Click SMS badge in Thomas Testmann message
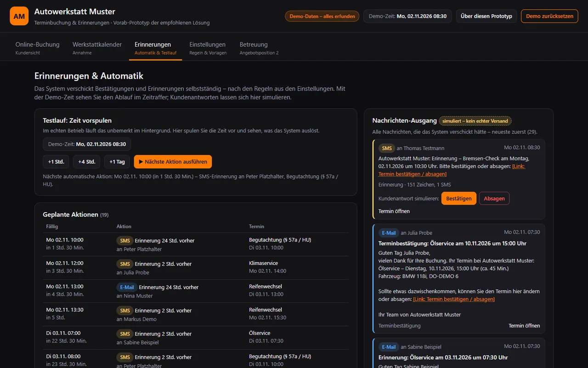Viewport: 588px width, 368px height. [387, 148]
